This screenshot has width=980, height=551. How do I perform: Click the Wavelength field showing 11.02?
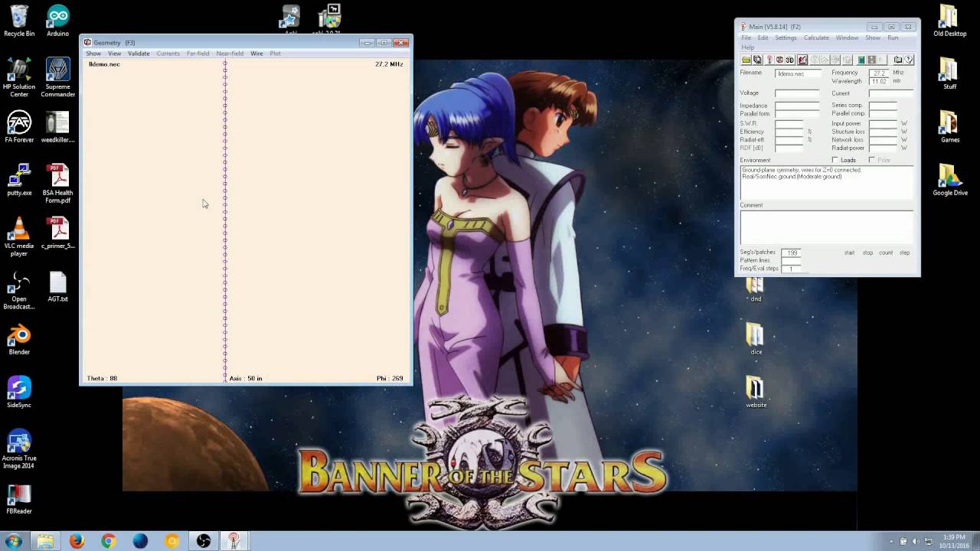878,81
